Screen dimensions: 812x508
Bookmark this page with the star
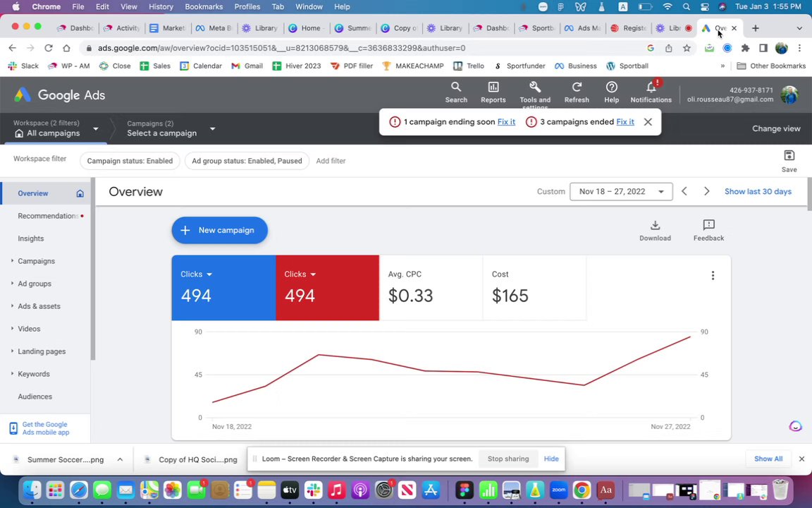tap(687, 48)
